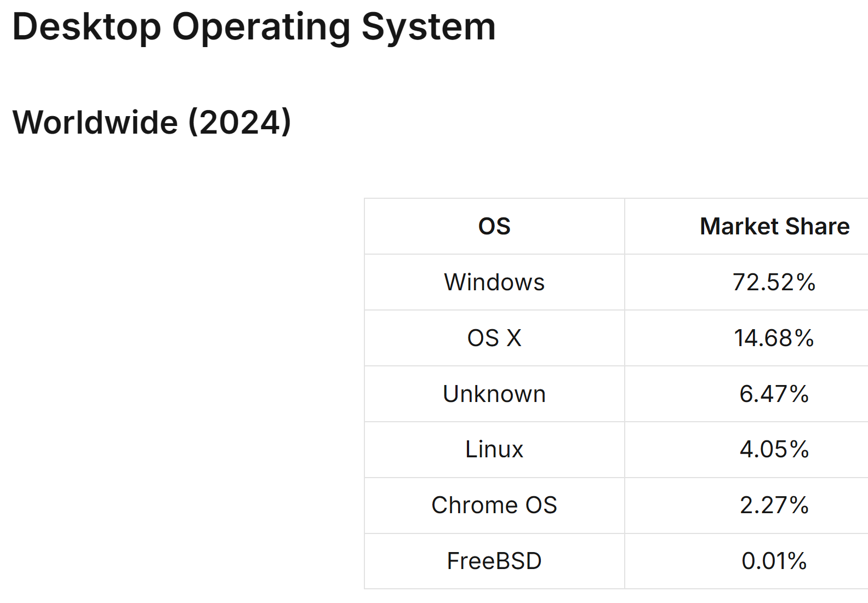Select the FreeBSD table cell
The width and height of the screenshot is (868, 603).
tap(494, 561)
